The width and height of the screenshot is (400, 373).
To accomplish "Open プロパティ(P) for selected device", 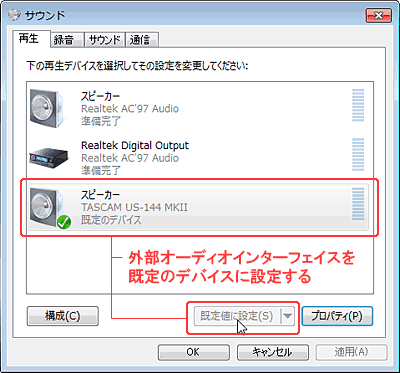I will click(x=337, y=316).
